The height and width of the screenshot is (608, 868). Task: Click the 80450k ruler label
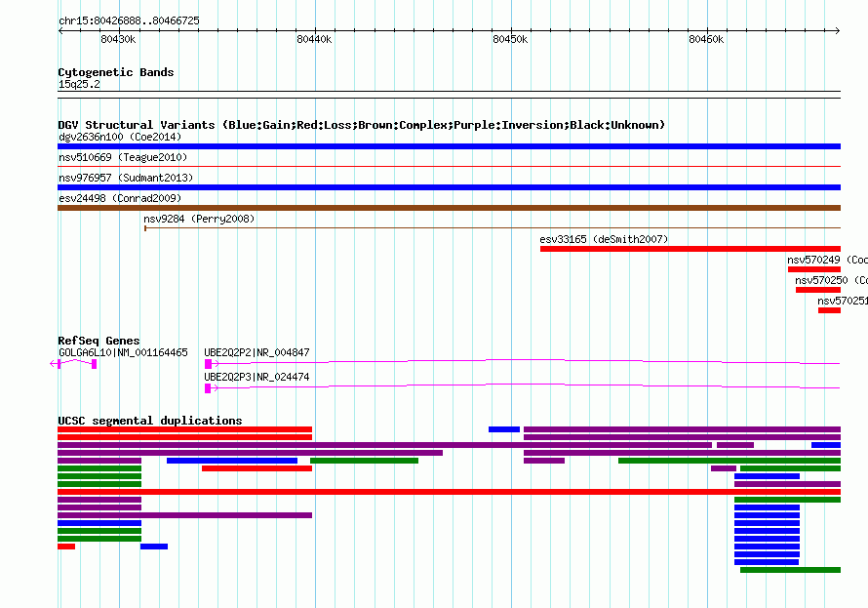point(510,39)
